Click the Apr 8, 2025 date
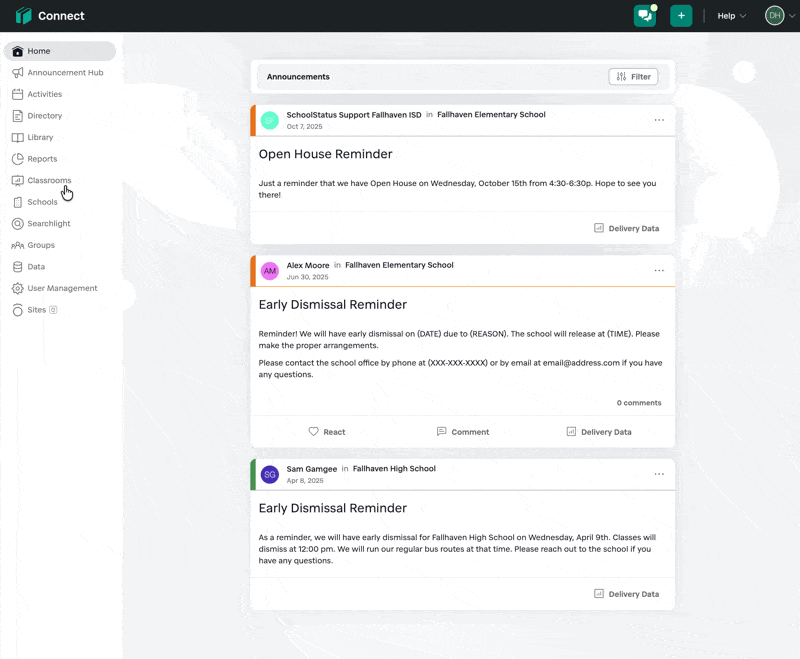 [x=305, y=480]
